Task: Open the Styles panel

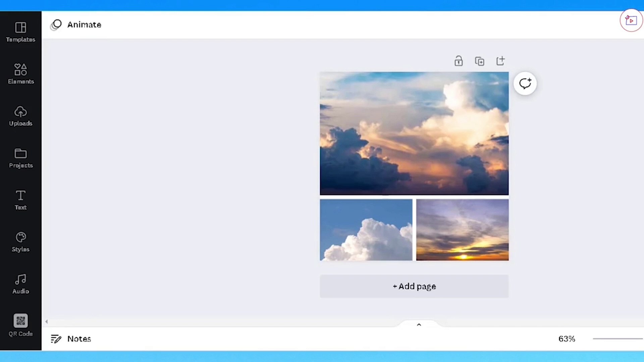Action: click(20, 241)
